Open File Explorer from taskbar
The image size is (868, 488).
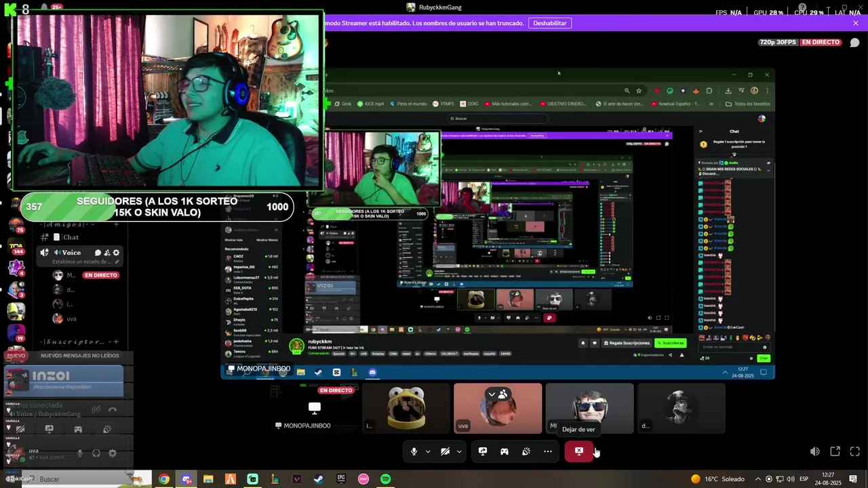(x=208, y=479)
